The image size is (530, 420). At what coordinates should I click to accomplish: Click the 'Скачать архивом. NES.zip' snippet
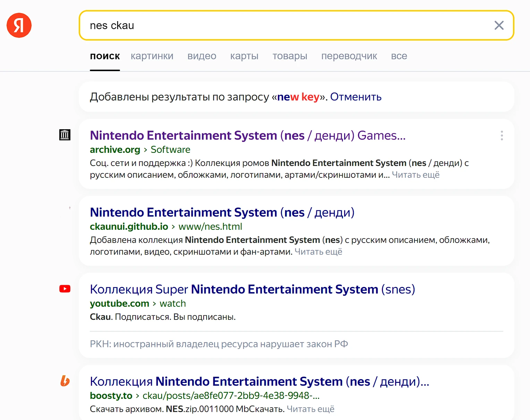187,409
